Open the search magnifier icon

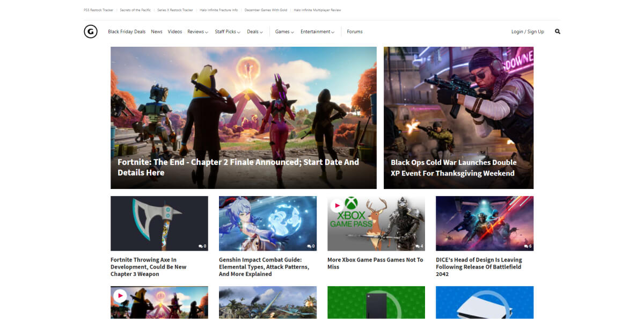557,32
